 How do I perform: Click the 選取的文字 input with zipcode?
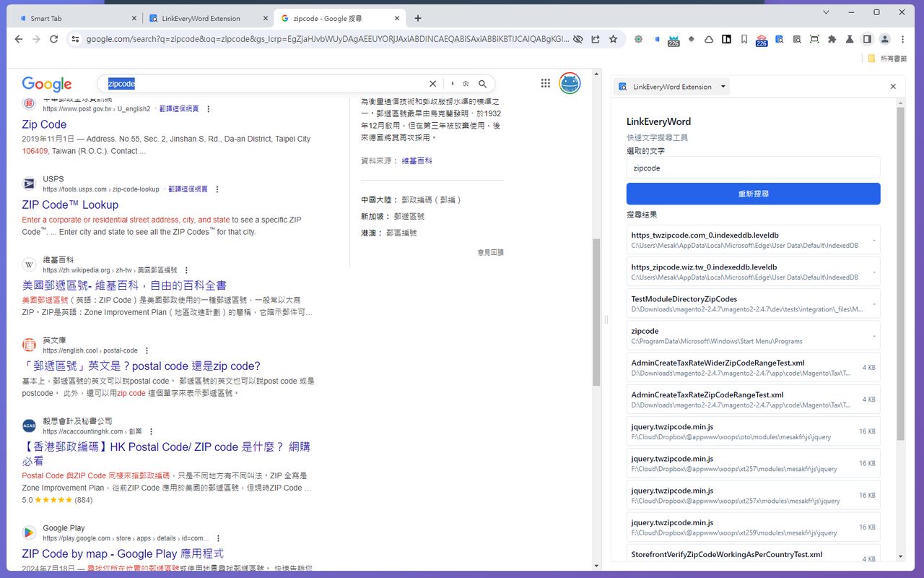click(753, 168)
